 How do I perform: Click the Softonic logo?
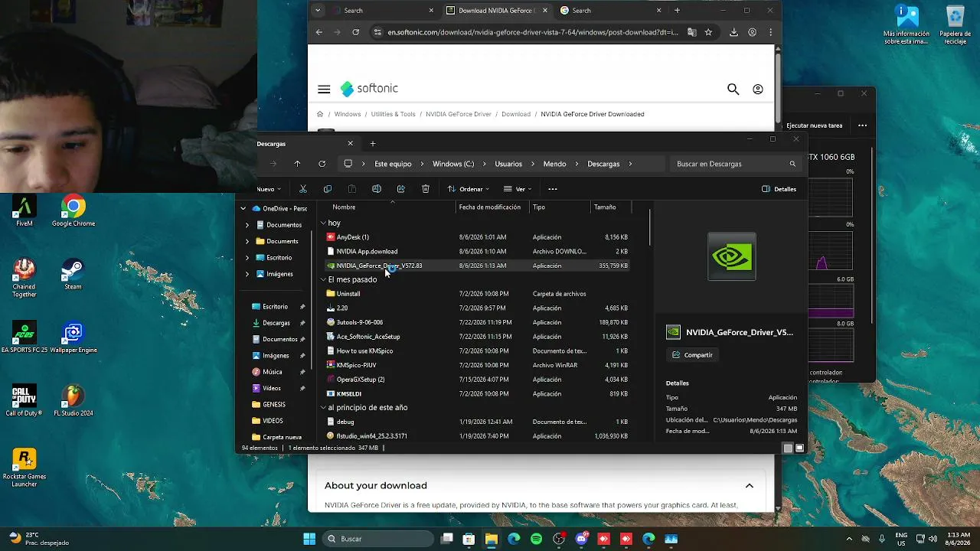(x=369, y=89)
